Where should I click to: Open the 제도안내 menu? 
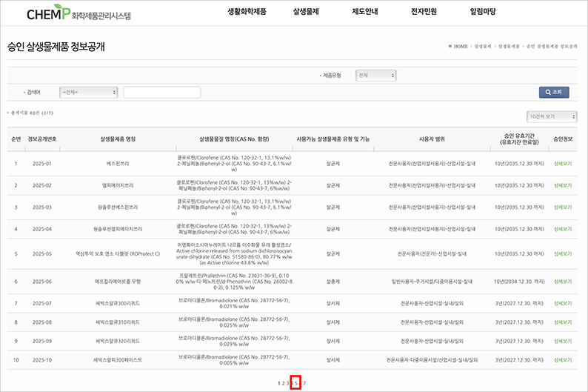366,12
